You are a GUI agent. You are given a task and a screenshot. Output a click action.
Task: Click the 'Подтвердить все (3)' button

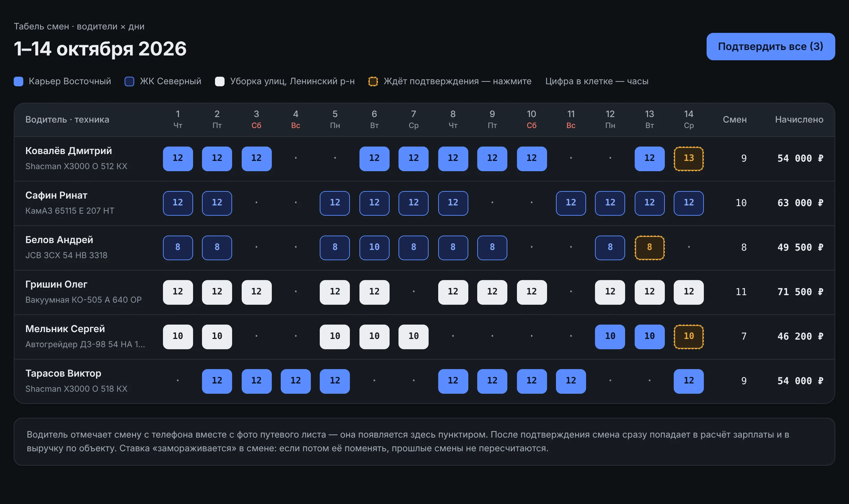(771, 47)
